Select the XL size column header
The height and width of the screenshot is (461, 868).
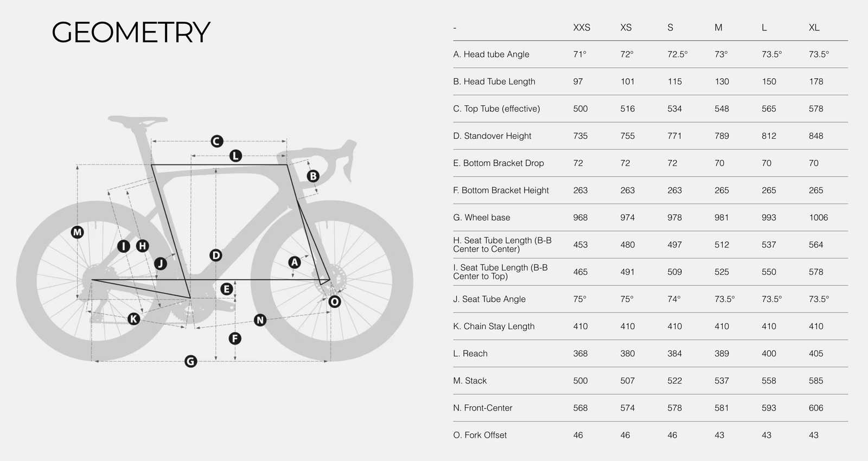(814, 28)
